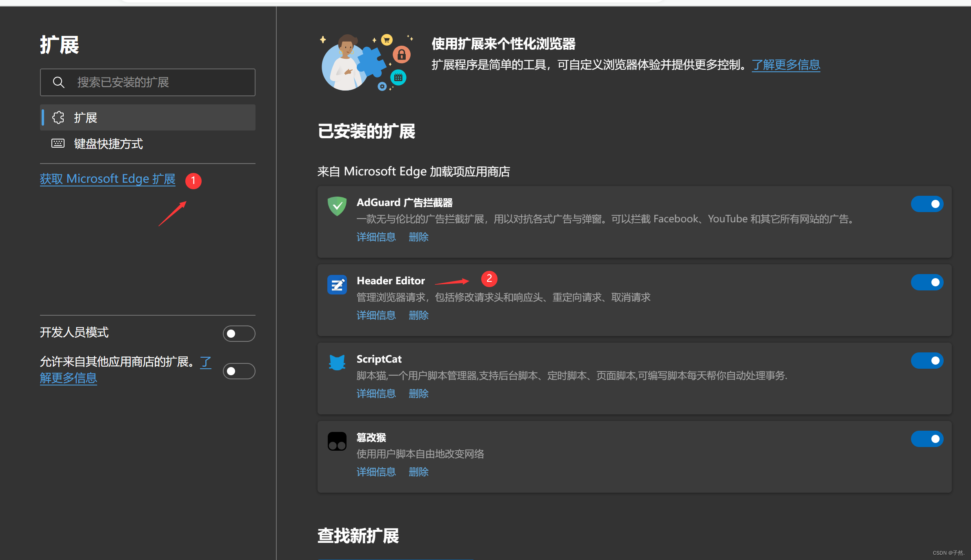Disable the AdGuard 广告拦截器 toggle

point(927,204)
